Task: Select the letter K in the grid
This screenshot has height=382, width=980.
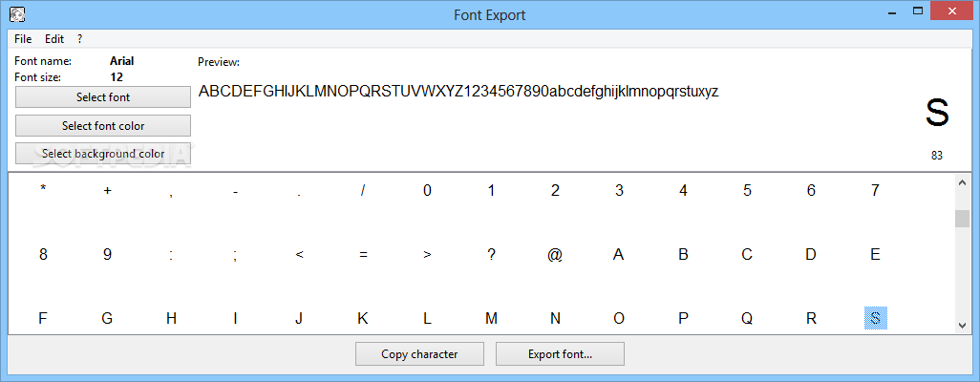Action: pos(363,318)
